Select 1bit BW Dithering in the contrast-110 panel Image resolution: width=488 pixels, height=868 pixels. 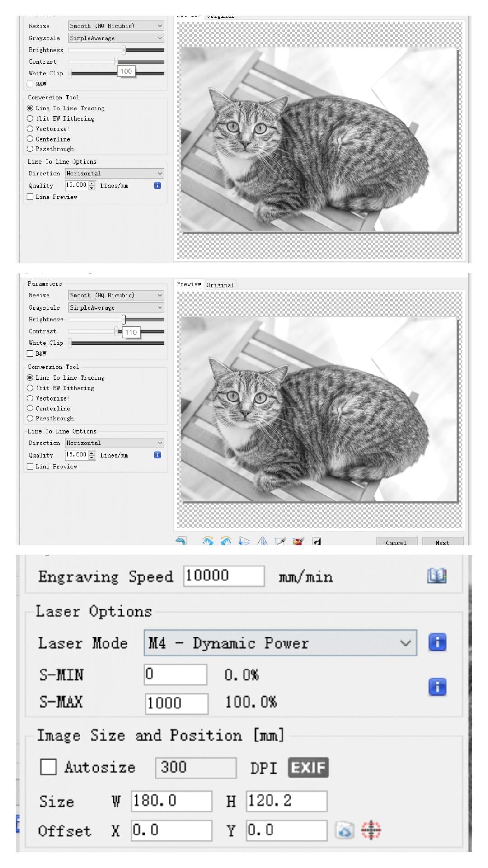[x=30, y=388]
